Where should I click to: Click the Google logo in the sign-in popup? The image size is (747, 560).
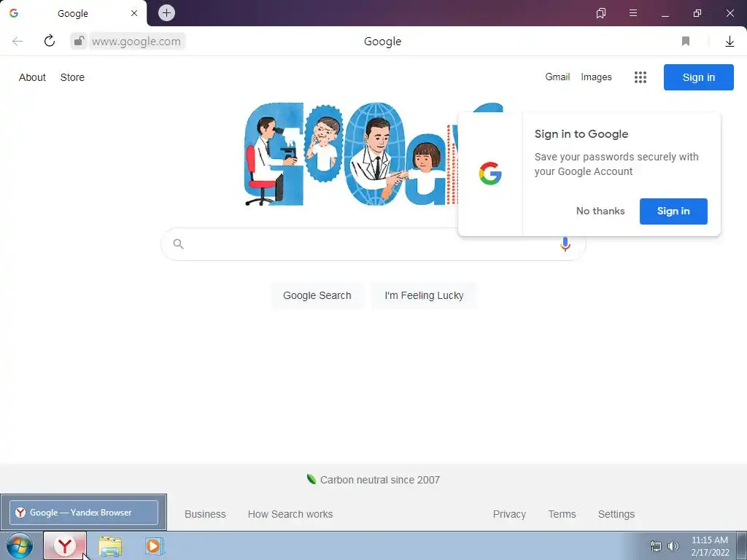[490, 174]
